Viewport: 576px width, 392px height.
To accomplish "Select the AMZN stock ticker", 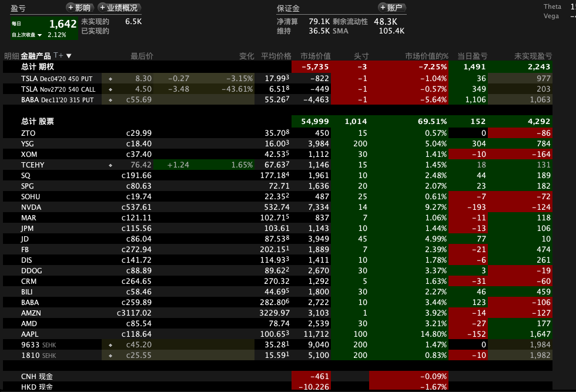I will click(x=31, y=313).
